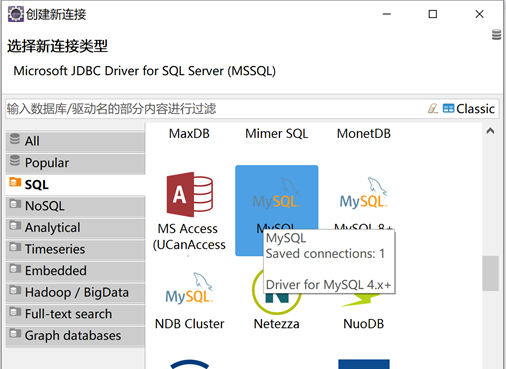Click the dialog title bar app icon

(x=16, y=14)
